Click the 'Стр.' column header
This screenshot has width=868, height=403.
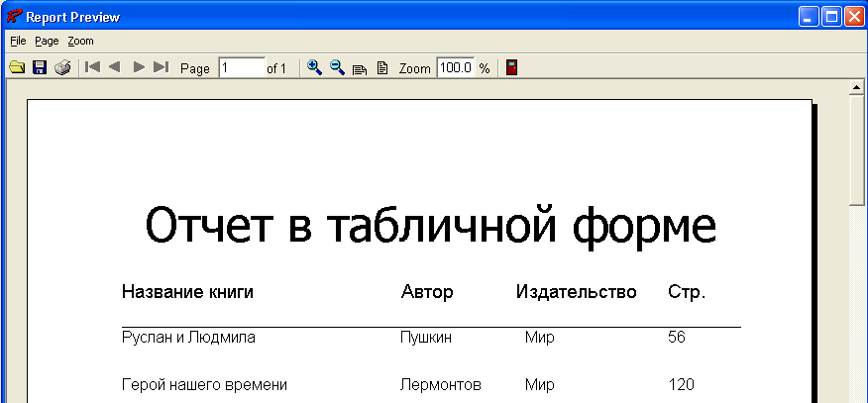(x=687, y=292)
